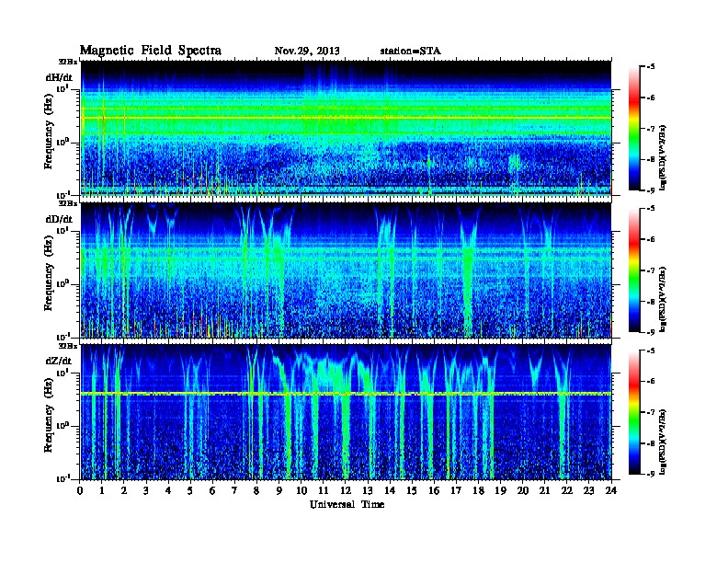The width and height of the screenshot is (728, 563).
Task: Click the '7' hour tick label
Action: pos(234,490)
